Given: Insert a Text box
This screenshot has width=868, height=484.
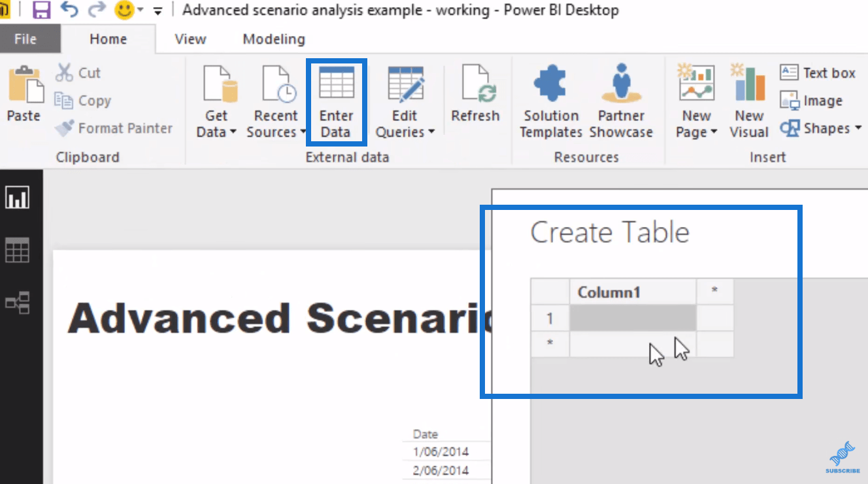Looking at the screenshot, I should 818,73.
